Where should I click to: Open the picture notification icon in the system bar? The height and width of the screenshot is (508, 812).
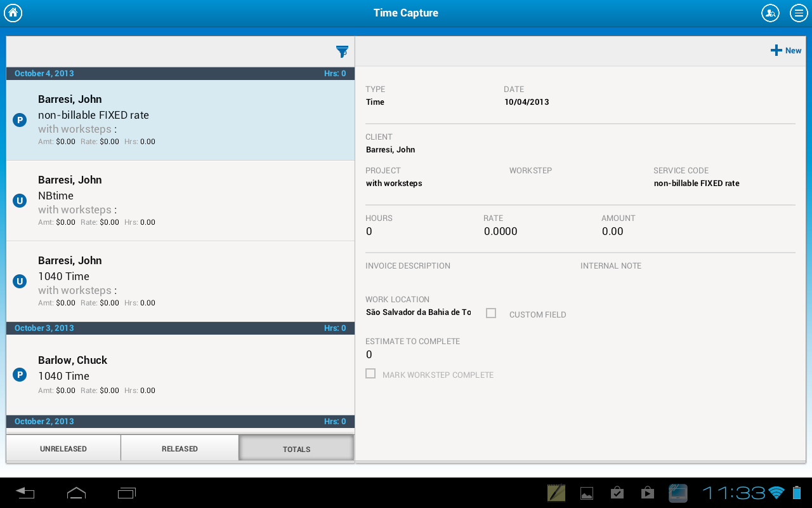click(587, 493)
